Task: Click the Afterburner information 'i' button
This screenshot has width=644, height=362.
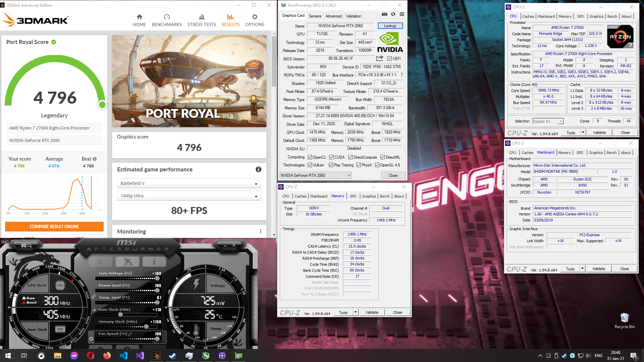Action: [x=154, y=262]
